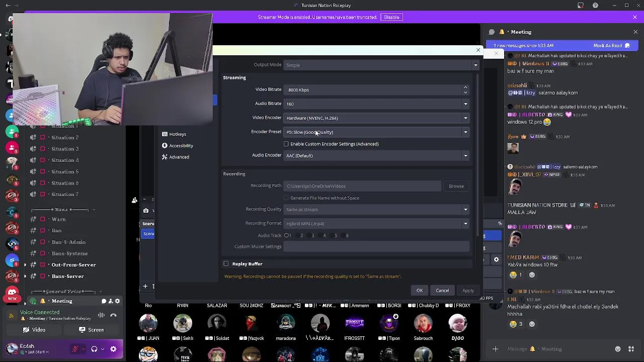Select audio track 1 checkbox
The image size is (644, 362).
[286, 235]
